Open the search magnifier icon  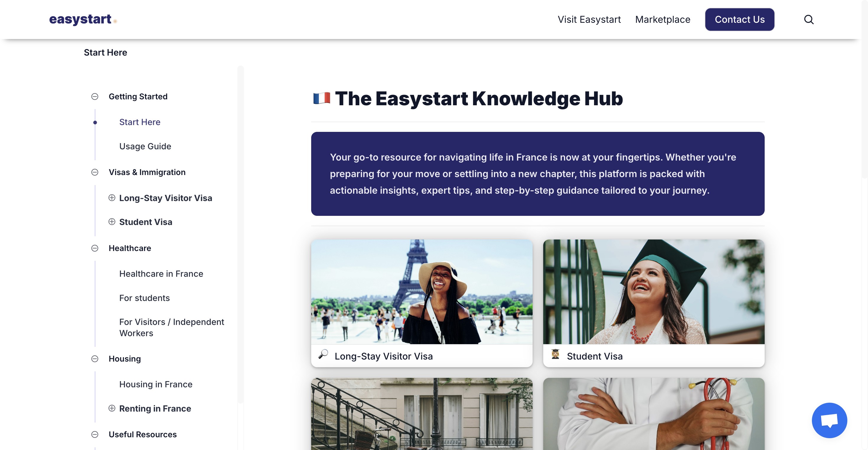click(809, 20)
